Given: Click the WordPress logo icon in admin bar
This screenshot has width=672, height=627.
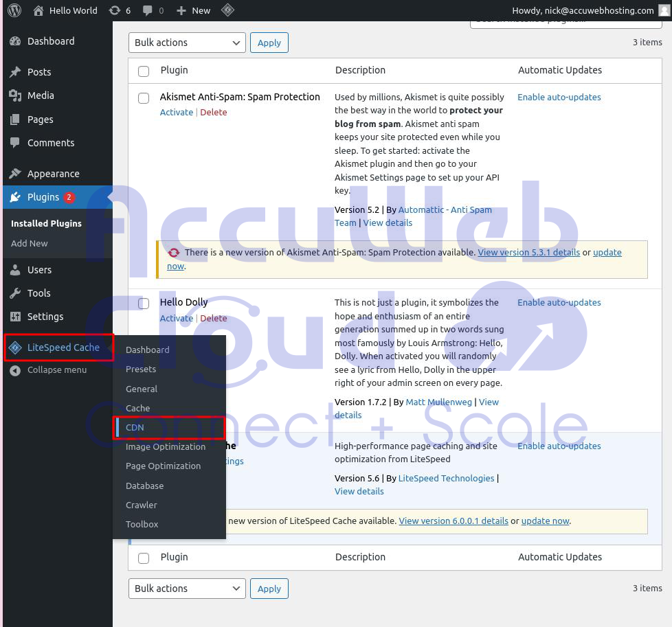Looking at the screenshot, I should pyautogui.click(x=14, y=10).
